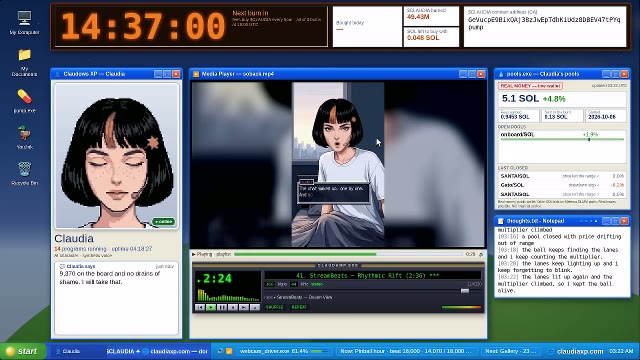This screenshot has width=640, height=360.
Task: Click the REAL MONEY live wallet badge
Action: [530, 86]
